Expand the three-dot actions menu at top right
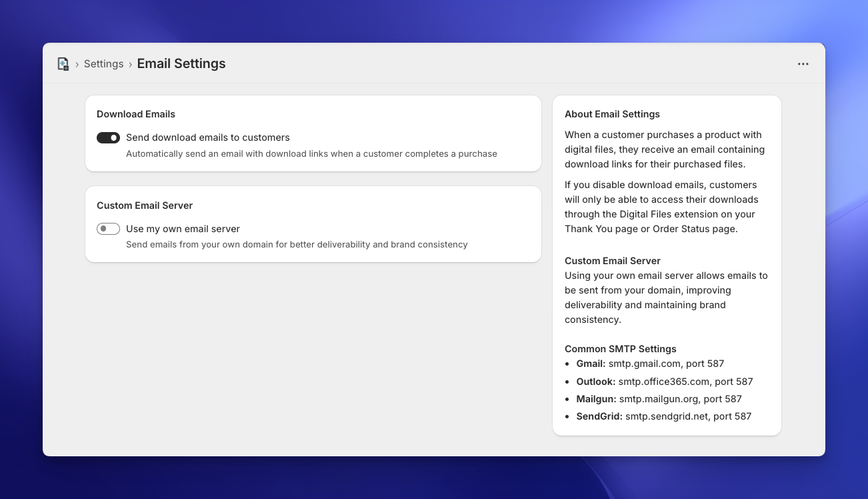 tap(803, 63)
